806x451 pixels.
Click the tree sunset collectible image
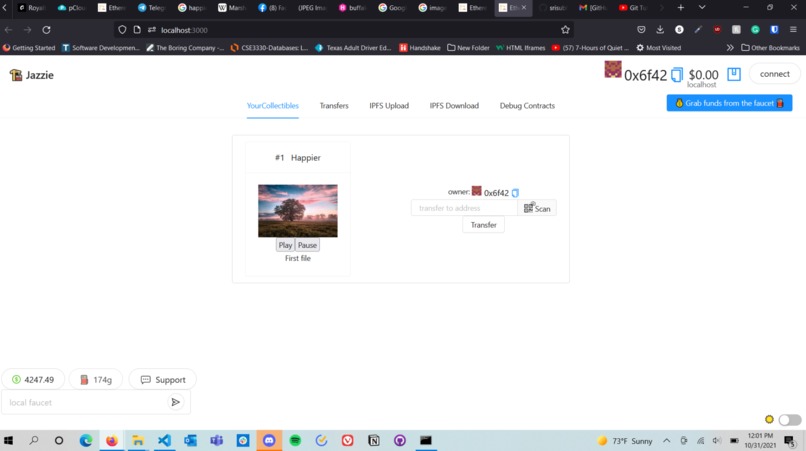click(298, 211)
